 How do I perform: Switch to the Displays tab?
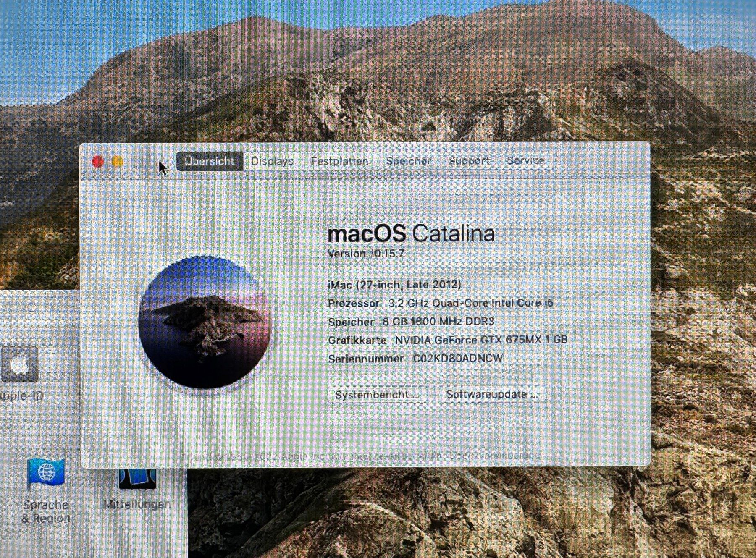[272, 161]
